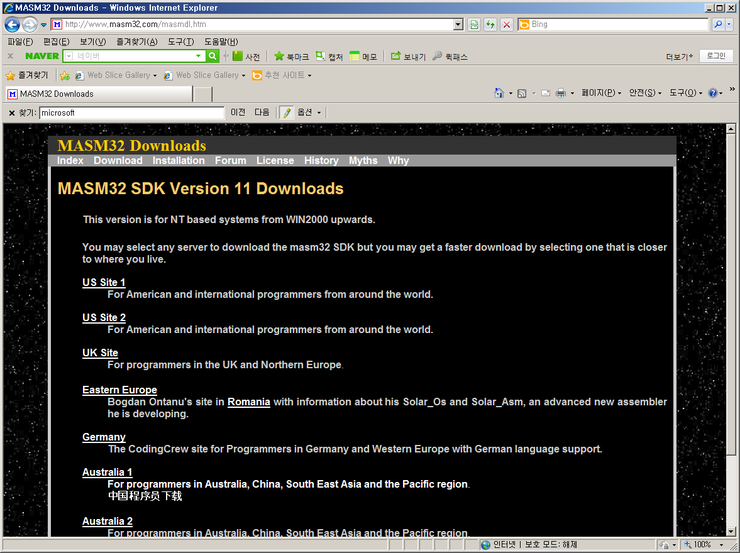Screen dimensions: 740x553
Task: Open the Home icon in command bar
Action: click(499, 93)
